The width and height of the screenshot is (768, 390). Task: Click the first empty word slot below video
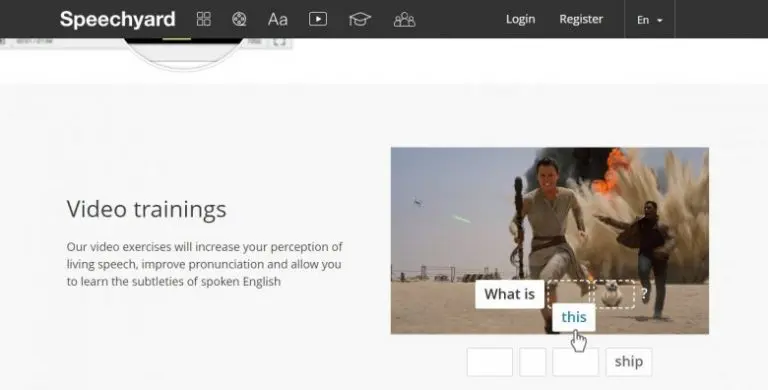[490, 362]
